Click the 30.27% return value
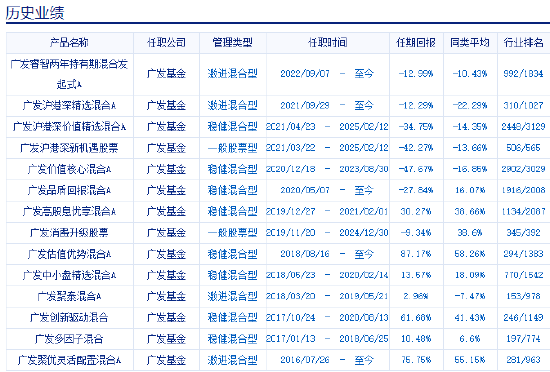The image size is (550, 372). pyautogui.click(x=416, y=211)
